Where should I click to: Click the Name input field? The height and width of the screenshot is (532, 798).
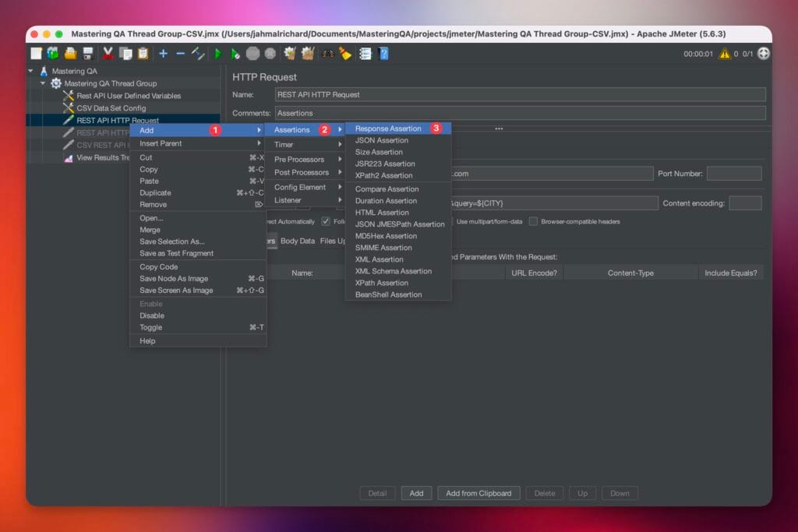(520, 94)
